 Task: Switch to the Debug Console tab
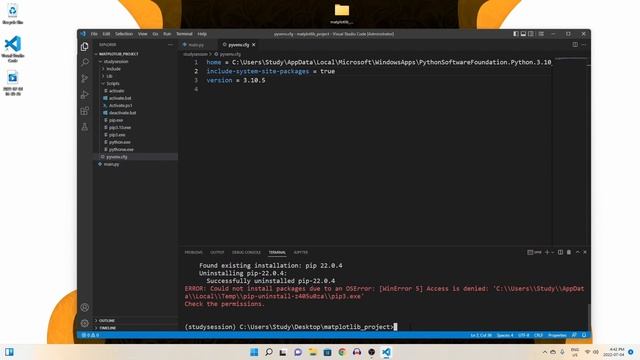point(246,253)
